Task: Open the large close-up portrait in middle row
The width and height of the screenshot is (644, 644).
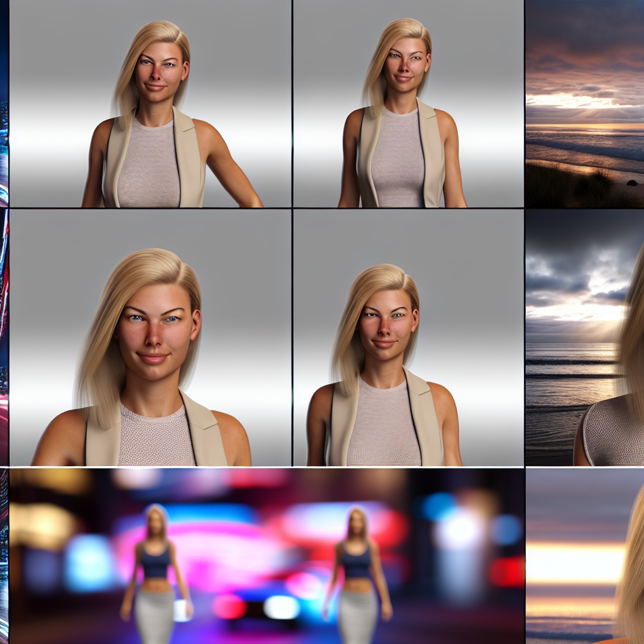Action: pyautogui.click(x=150, y=337)
